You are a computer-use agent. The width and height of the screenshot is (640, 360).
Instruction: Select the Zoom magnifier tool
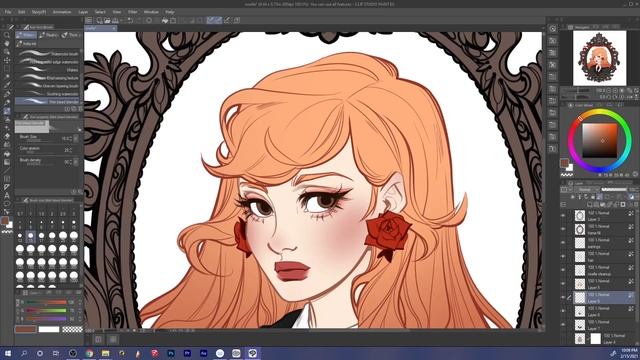(x=7, y=35)
